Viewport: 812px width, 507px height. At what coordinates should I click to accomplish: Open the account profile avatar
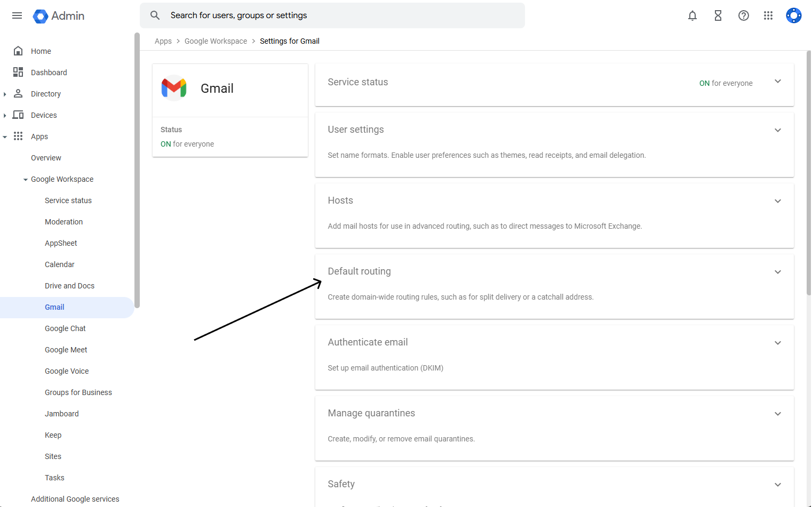click(x=794, y=15)
